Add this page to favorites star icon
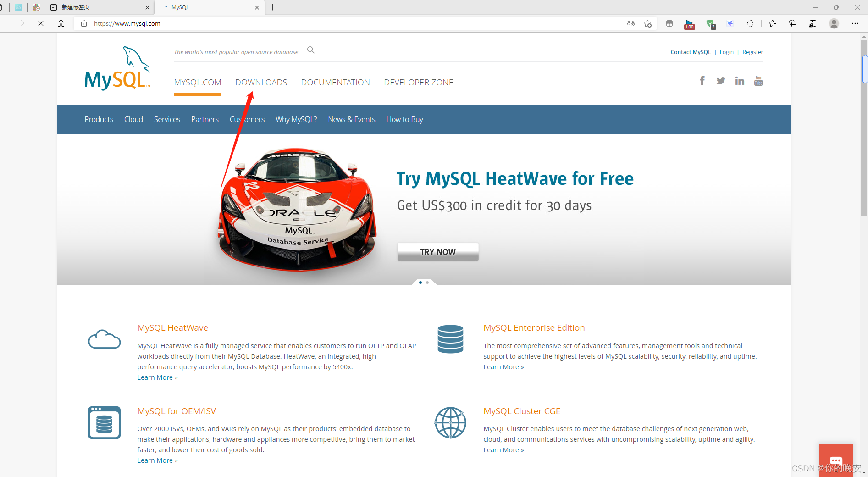This screenshot has height=477, width=868. (x=647, y=23)
